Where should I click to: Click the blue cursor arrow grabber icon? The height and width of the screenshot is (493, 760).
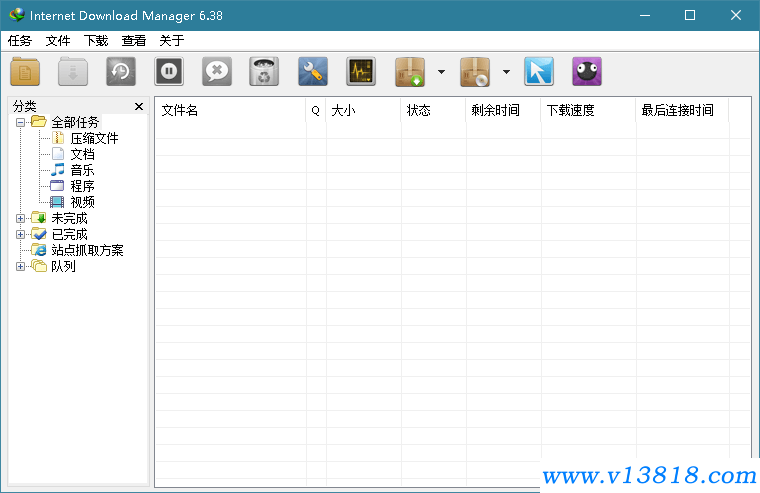(539, 72)
